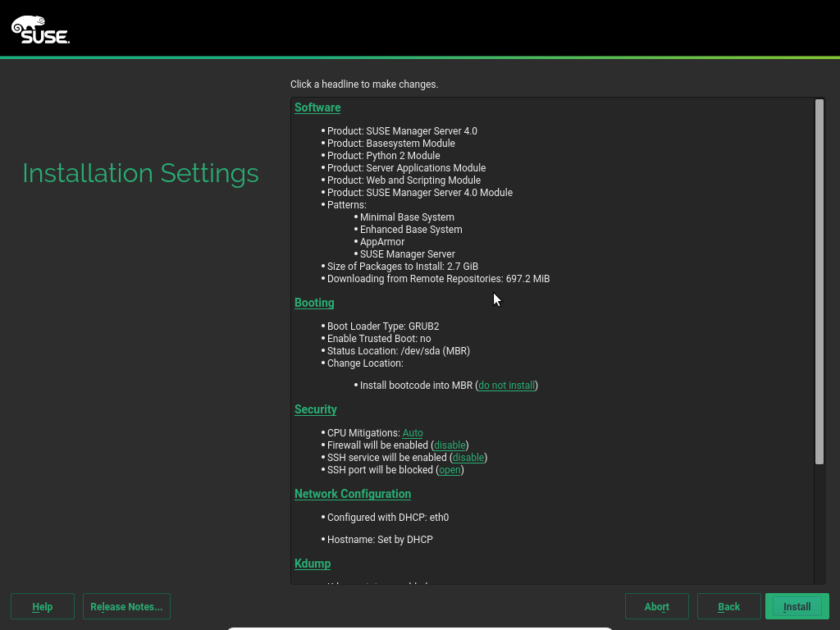Click 'Enable Trusted Boot: no' line
The height and width of the screenshot is (630, 840).
[379, 339]
